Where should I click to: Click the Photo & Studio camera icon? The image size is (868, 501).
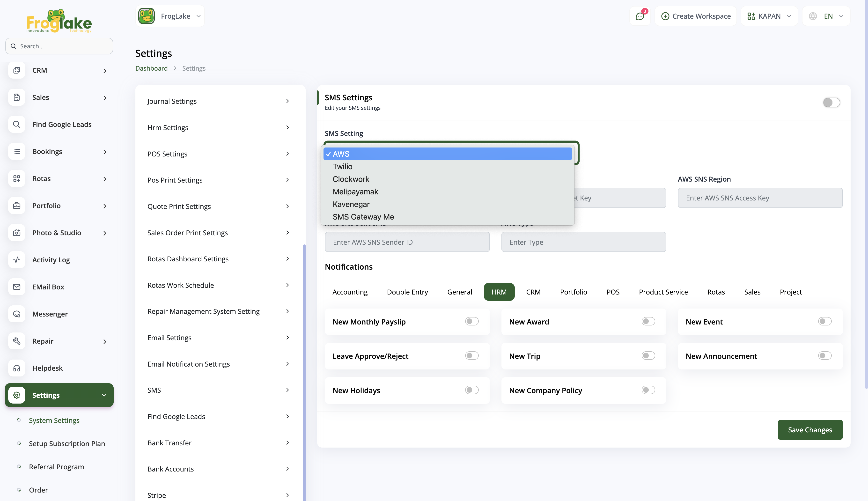pyautogui.click(x=16, y=233)
